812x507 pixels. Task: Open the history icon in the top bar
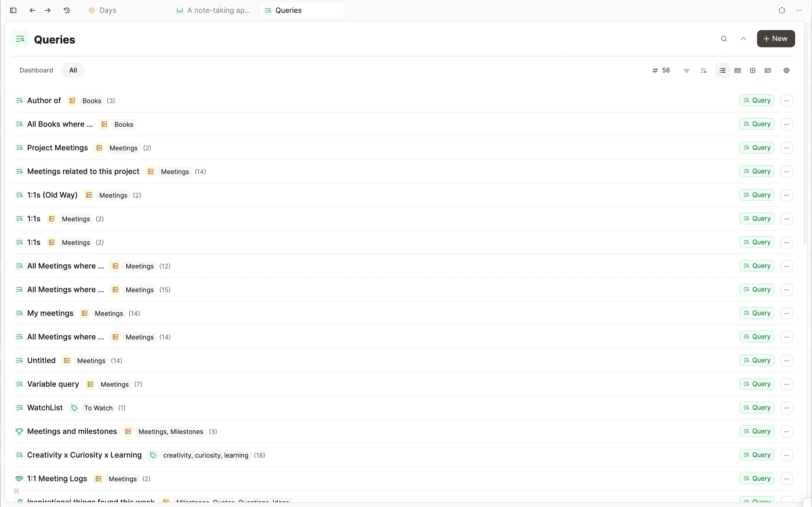[66, 10]
